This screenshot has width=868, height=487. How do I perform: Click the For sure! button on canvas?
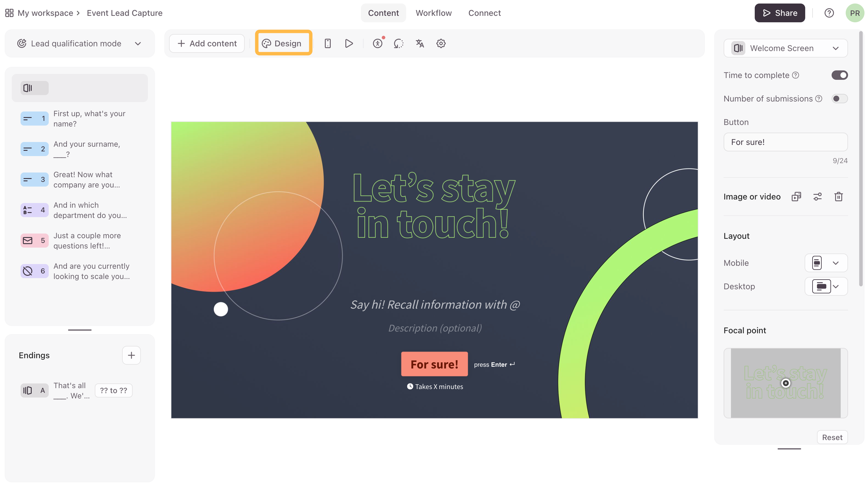pyautogui.click(x=434, y=364)
